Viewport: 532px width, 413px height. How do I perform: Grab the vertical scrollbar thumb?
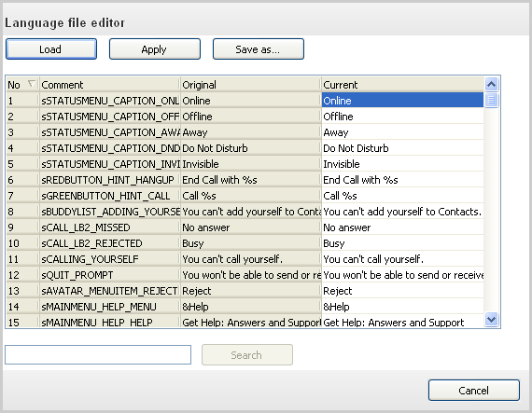[x=491, y=101]
